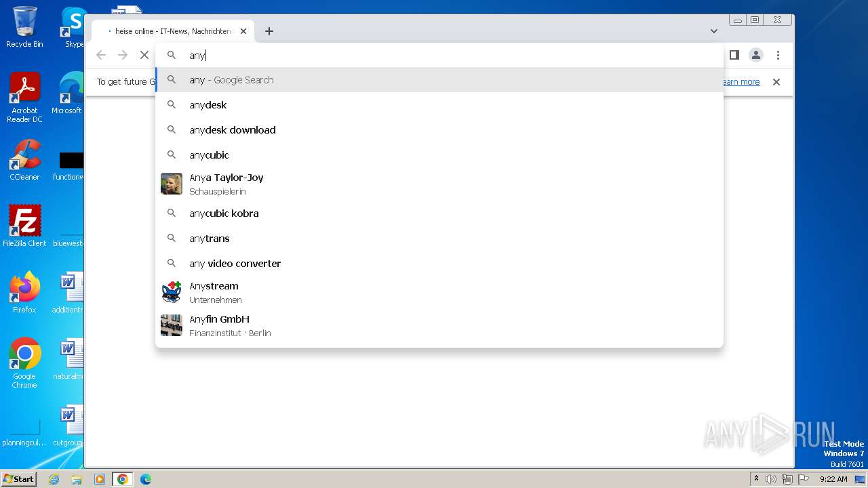Open the FileZilla Client desktop icon
This screenshot has height=488, width=868.
coord(24,226)
